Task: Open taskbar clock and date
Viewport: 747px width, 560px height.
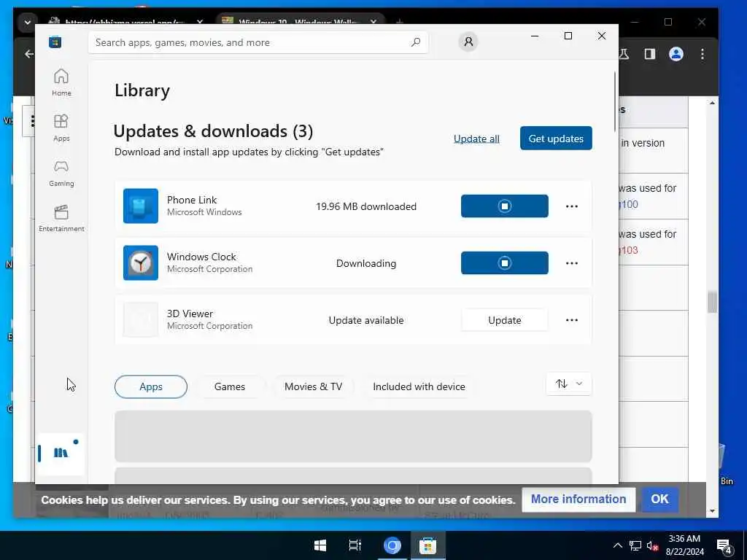Action: tap(684, 545)
